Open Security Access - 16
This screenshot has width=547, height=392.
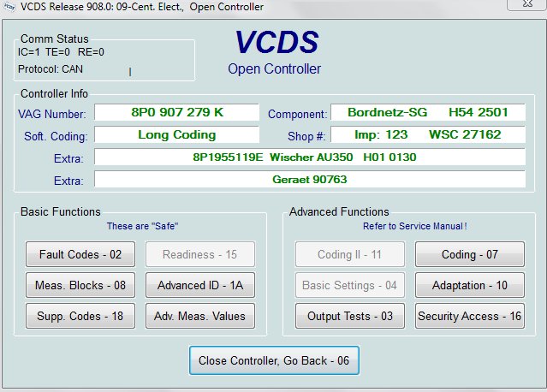click(470, 316)
